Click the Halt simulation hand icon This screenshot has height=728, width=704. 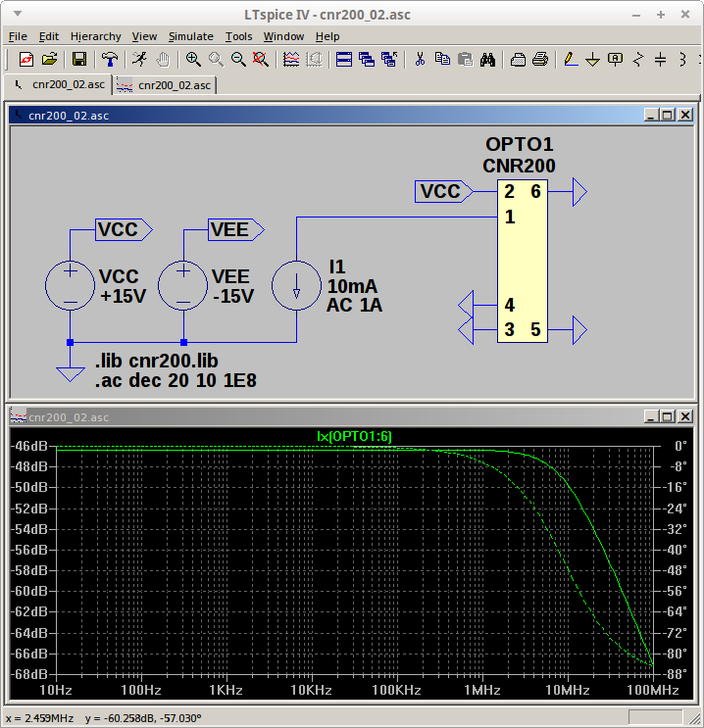click(x=163, y=60)
